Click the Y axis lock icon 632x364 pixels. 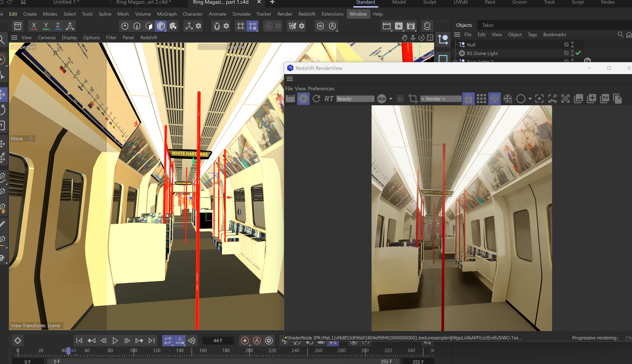coord(46,26)
